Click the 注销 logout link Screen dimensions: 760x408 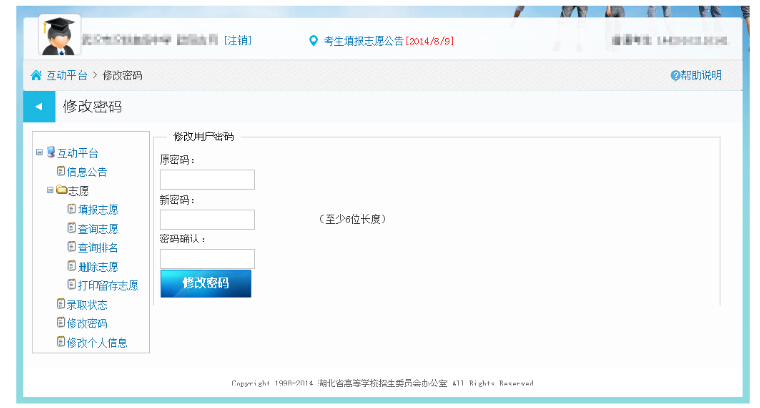237,41
